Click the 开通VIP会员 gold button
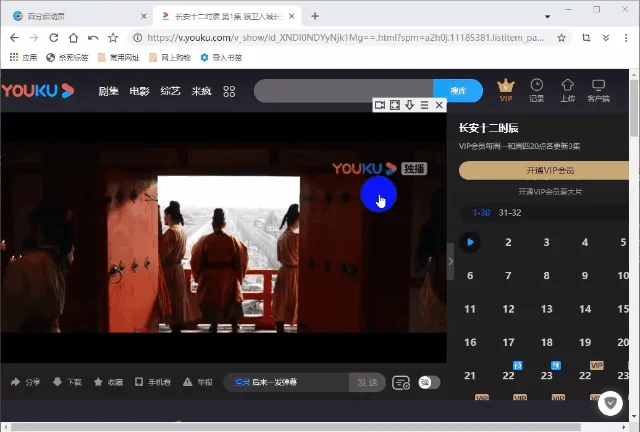Screen dimensions: 640x432 click(x=544, y=171)
